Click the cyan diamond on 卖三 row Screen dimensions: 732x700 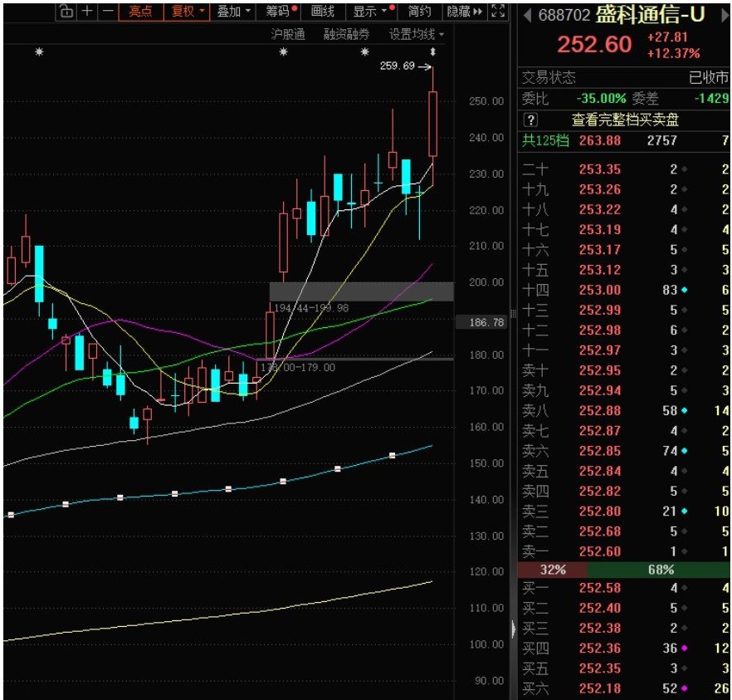[685, 512]
